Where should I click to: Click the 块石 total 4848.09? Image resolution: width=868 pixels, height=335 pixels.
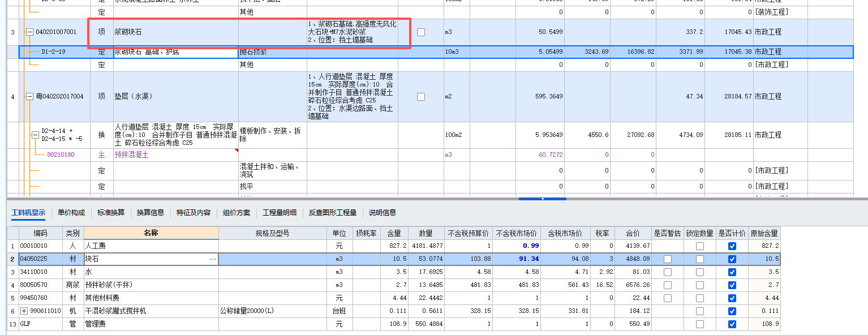638,259
